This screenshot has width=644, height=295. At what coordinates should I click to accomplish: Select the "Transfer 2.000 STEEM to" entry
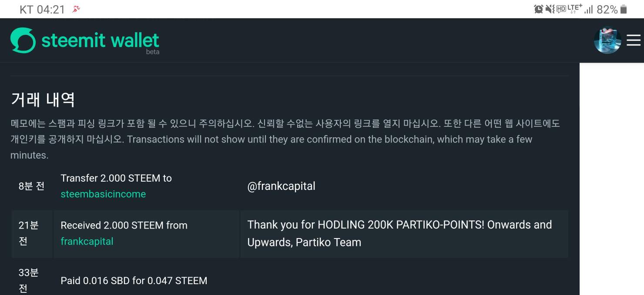[x=116, y=179]
